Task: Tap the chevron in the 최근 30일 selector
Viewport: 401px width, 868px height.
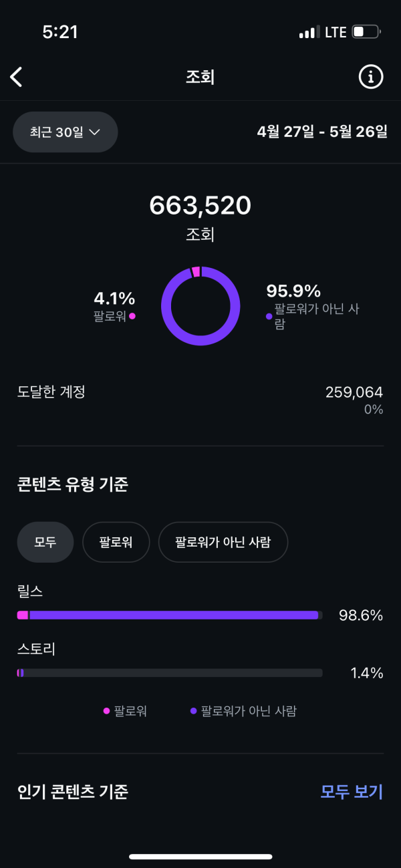Action: (x=94, y=132)
